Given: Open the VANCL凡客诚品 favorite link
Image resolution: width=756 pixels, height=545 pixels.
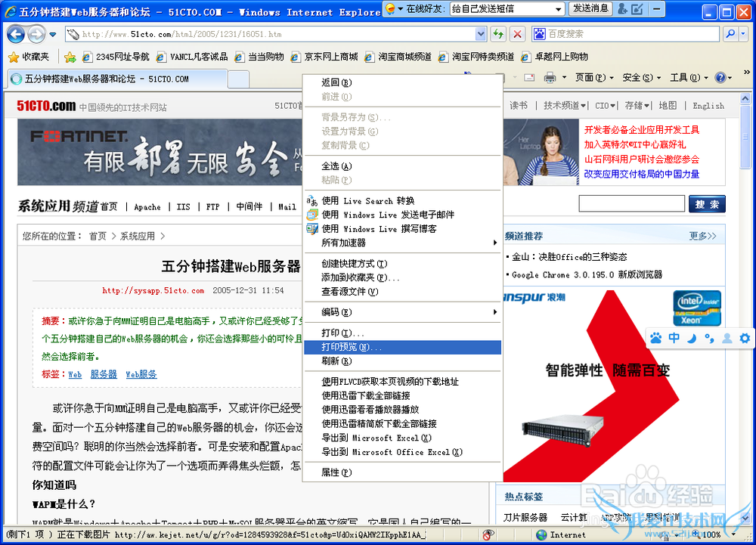Looking at the screenshot, I should [x=192, y=57].
